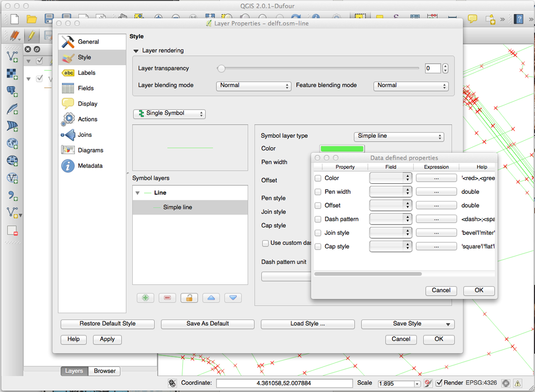This screenshot has width=535, height=392.
Task: Click the Coordinate input field
Action: [x=284, y=383]
